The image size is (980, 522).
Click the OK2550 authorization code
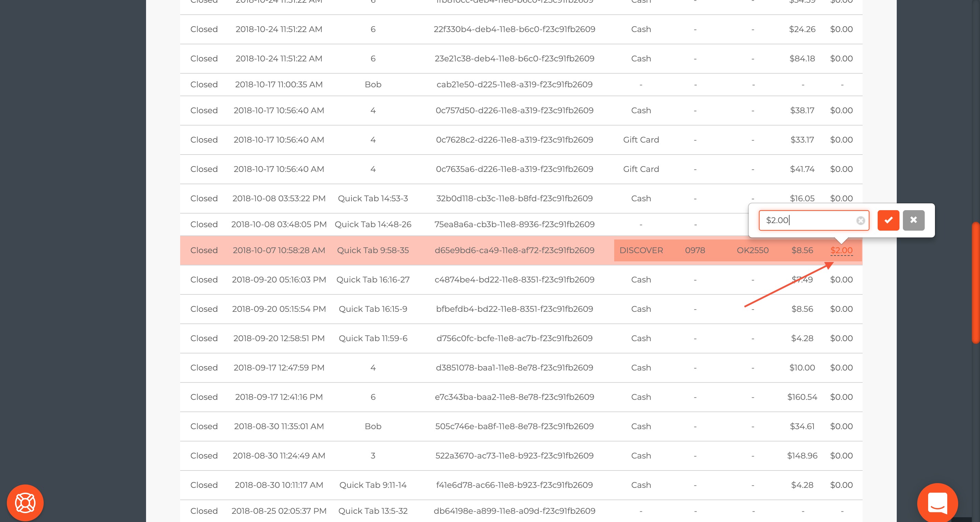[x=752, y=250]
